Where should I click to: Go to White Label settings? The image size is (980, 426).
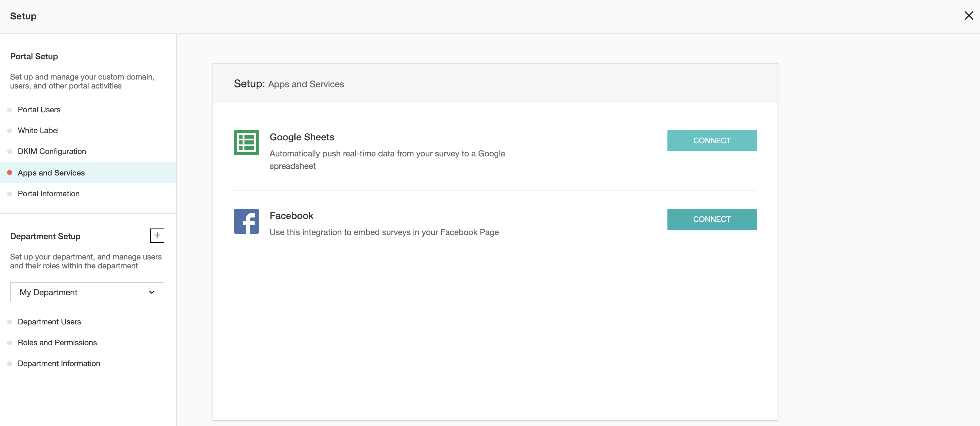[x=38, y=130]
